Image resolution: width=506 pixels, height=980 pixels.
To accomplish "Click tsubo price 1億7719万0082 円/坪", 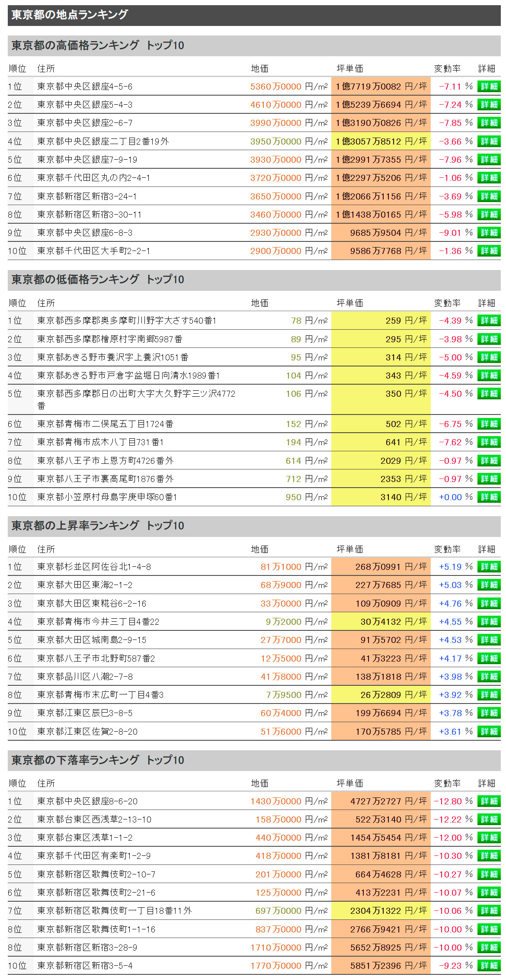I will click(381, 87).
